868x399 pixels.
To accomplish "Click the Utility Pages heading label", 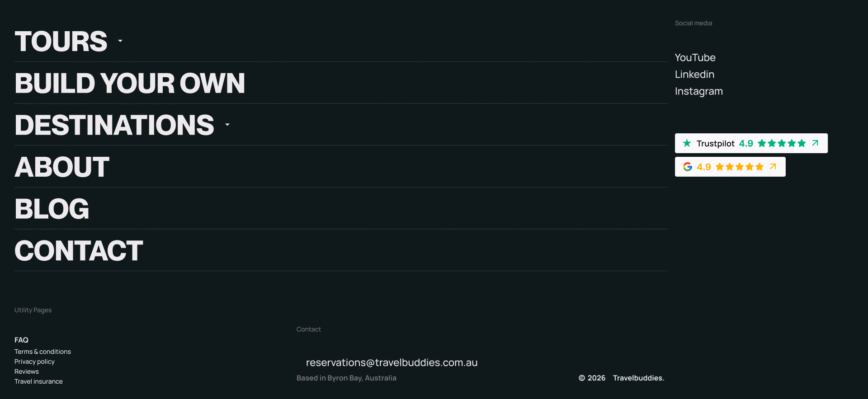I will click(x=33, y=310).
